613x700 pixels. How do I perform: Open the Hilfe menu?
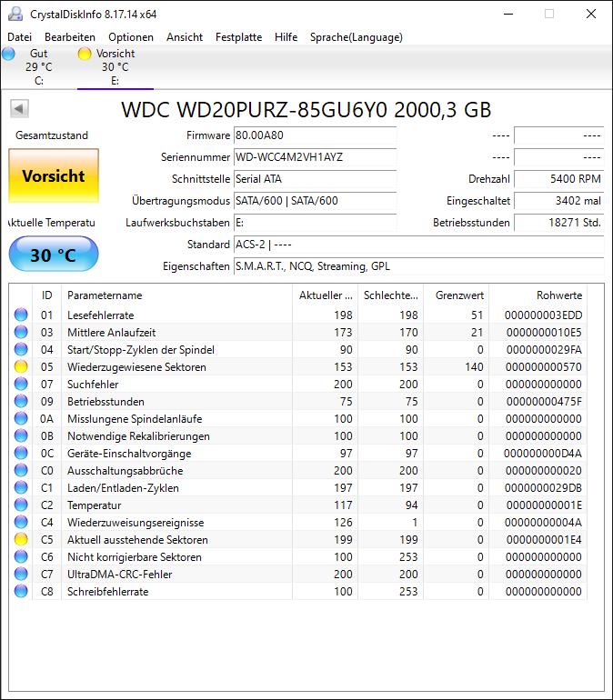(286, 37)
